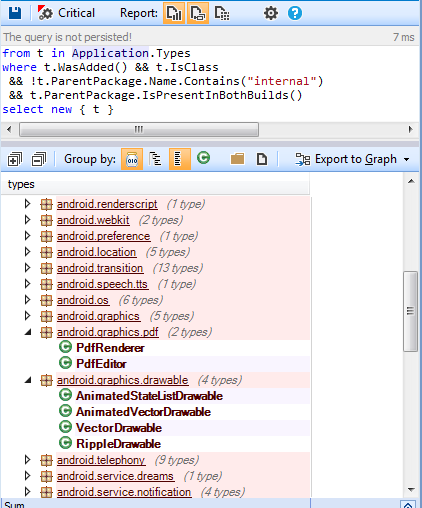422x508 pixels.
Task: Expand the android.telephony package node
Action: click(x=28, y=460)
